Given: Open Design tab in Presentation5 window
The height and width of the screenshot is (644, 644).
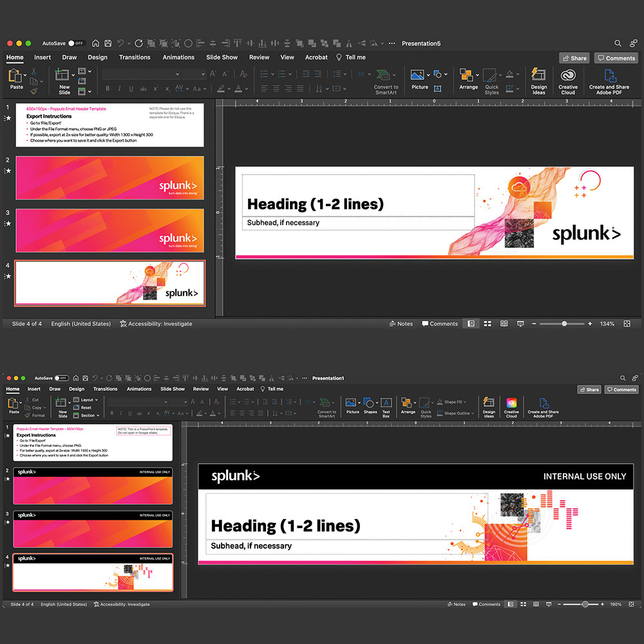Looking at the screenshot, I should click(97, 57).
